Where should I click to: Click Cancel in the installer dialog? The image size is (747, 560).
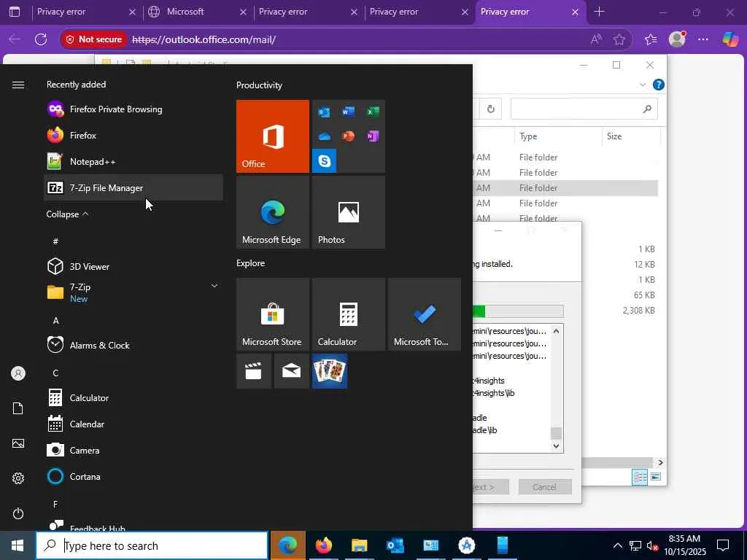(544, 486)
